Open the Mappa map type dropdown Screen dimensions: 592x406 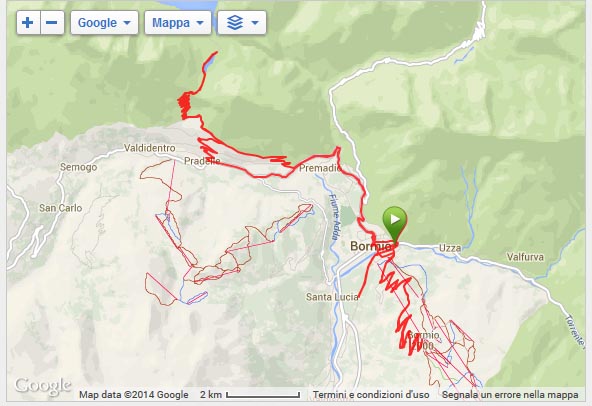click(177, 23)
